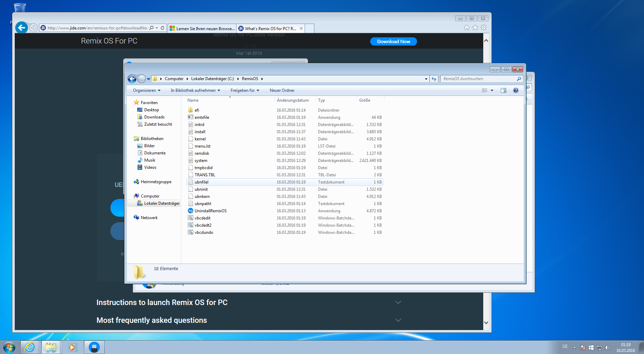Click the browser favorites star icon
Image resolution: width=644 pixels, height=354 pixels.
point(475,28)
